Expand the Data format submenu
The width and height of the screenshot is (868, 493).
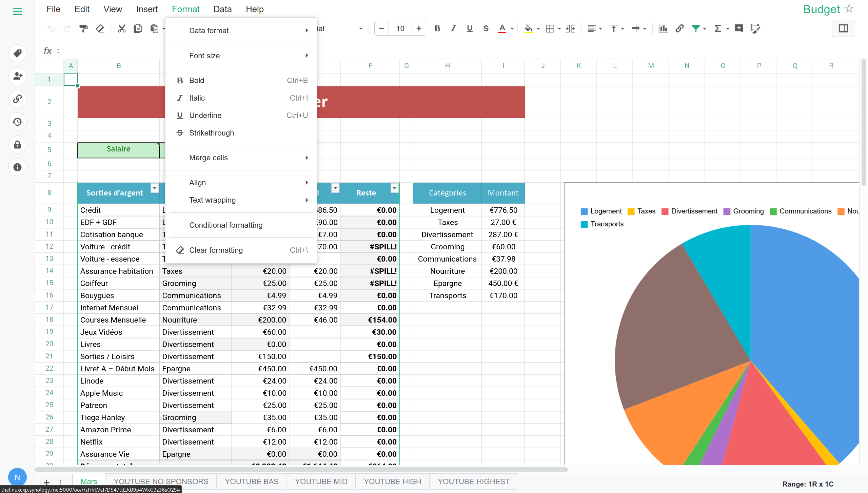coord(241,30)
